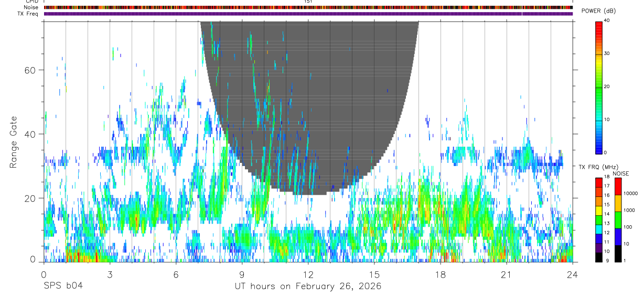Viewport: 644px width, 297px height.
Task: Click the 'TX FRQ (MHz)' legend title
Action: 598,167
